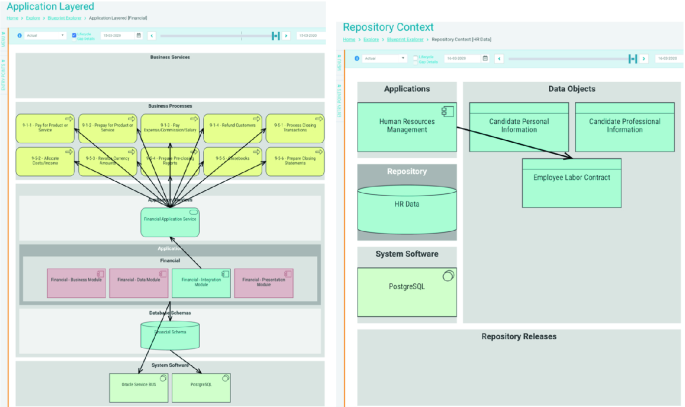The image size is (685, 407).
Task: Enable Lifecycle checkbox in Repository Context
Action: (415, 57)
